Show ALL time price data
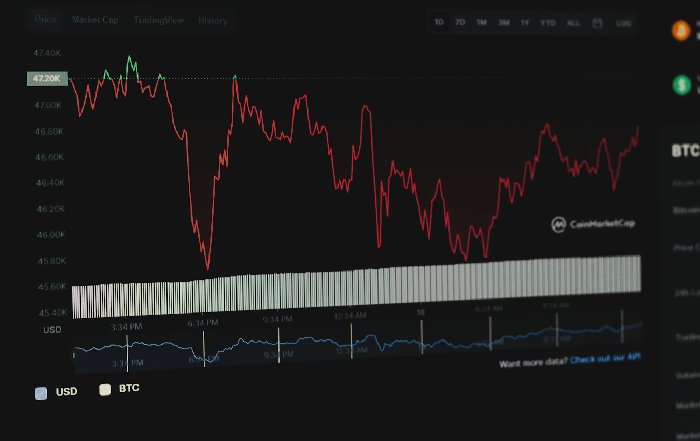The width and height of the screenshot is (700, 441). click(573, 22)
